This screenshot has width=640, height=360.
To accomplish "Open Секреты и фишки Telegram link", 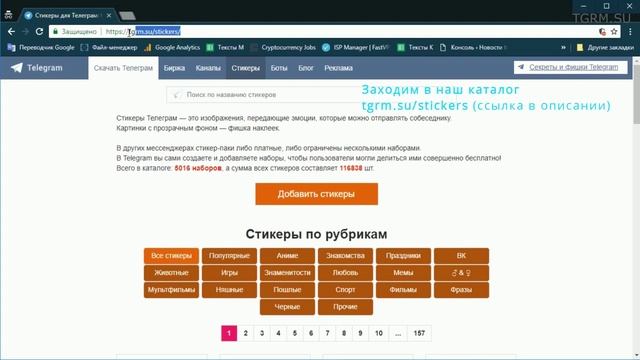I will [x=571, y=67].
